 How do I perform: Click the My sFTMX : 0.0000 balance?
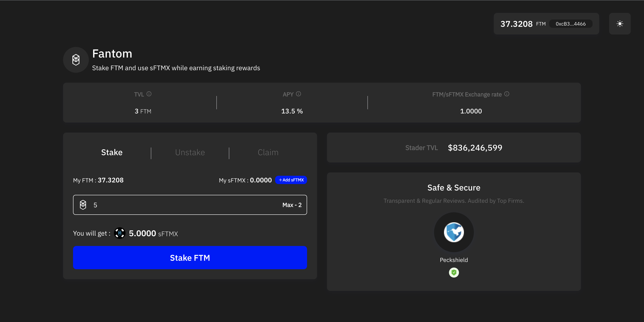245,180
